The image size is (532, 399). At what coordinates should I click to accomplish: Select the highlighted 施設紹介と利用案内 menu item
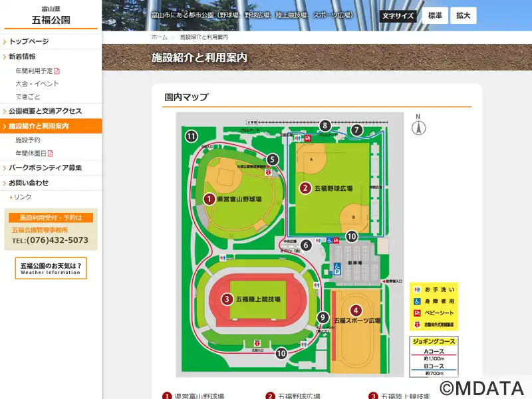click(51, 126)
